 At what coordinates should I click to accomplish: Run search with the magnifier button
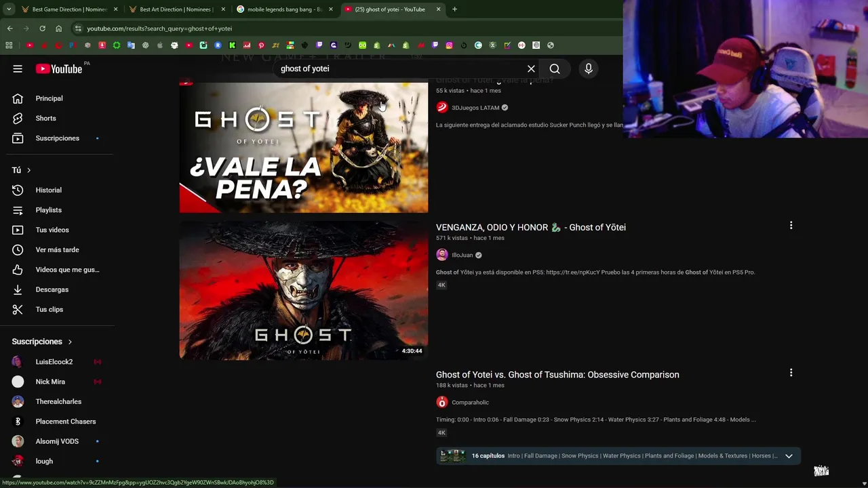555,68
